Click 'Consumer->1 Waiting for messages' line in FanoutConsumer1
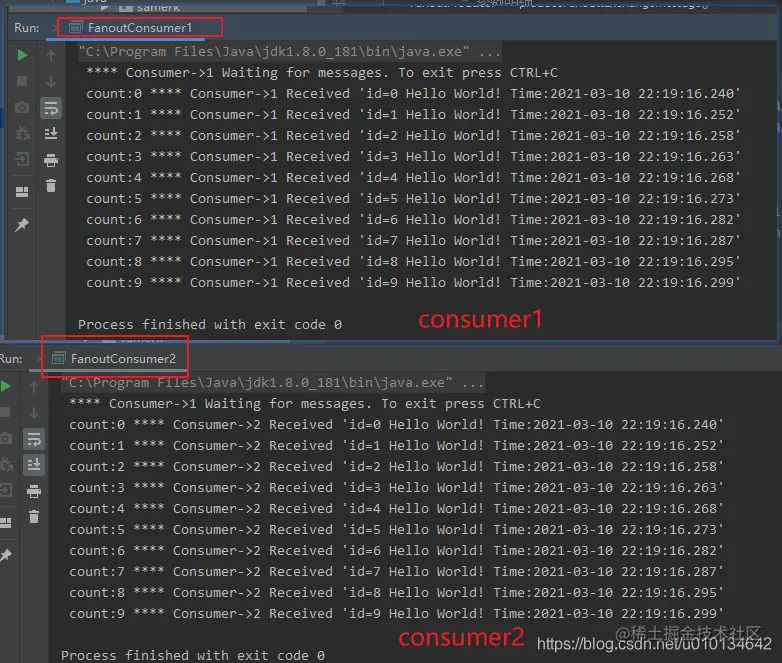782x663 pixels. click(322, 73)
